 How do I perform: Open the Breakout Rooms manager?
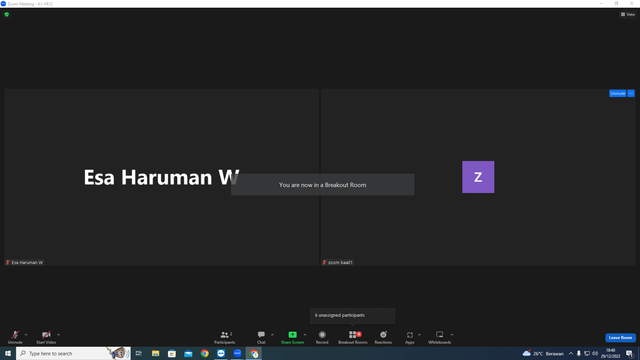pos(353,337)
